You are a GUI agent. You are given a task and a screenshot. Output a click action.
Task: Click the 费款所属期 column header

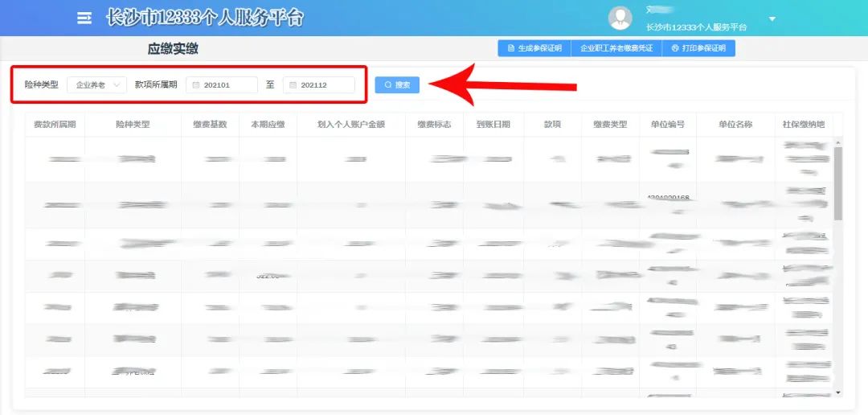pyautogui.click(x=55, y=125)
